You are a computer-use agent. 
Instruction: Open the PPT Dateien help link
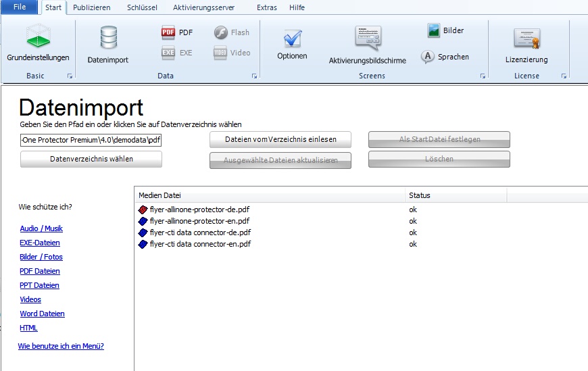point(39,285)
